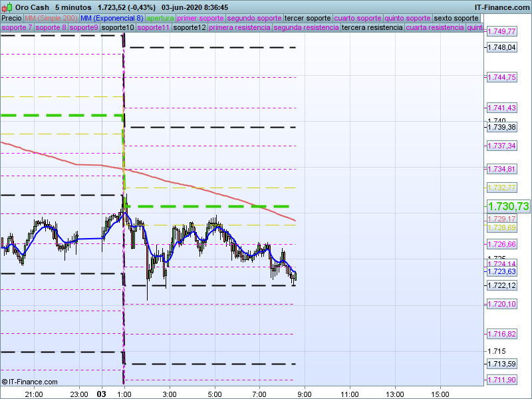Click the primer soporte label
Screen dimensions: 532x399
[200, 18]
